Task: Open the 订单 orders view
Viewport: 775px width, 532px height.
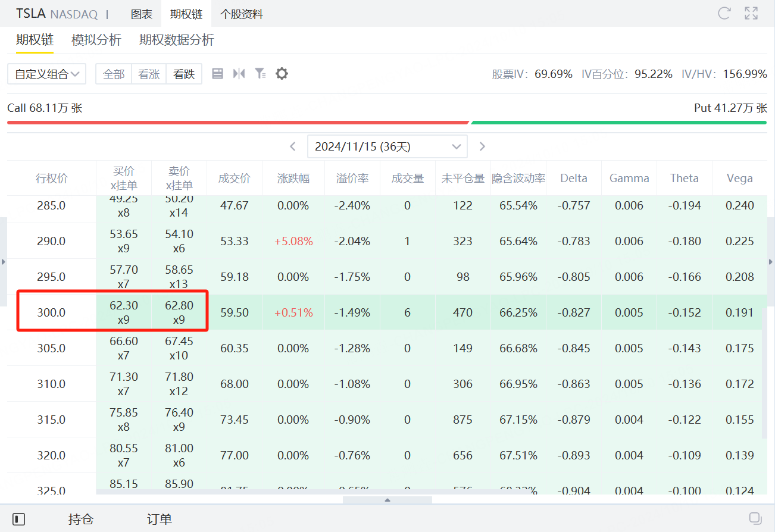Action: pos(158,519)
